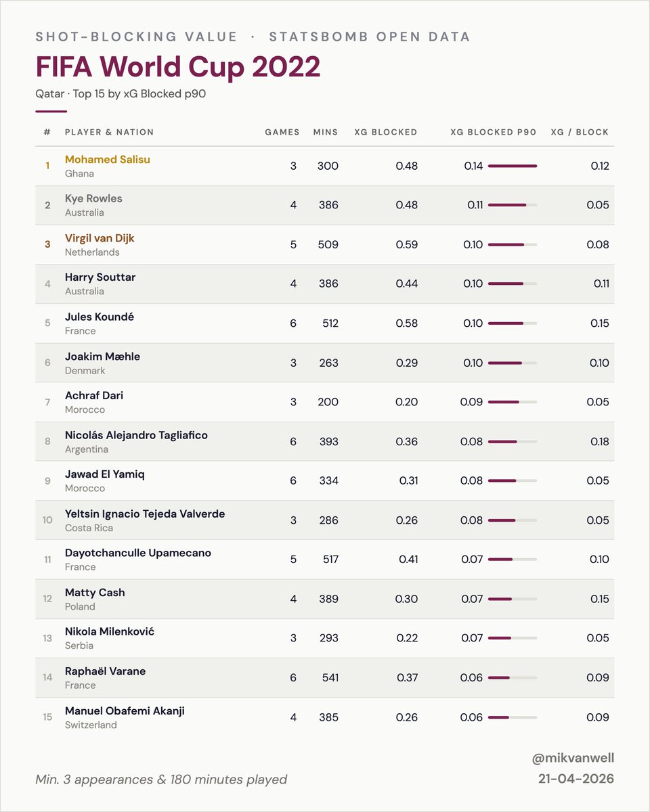Click the minimum appearances footnote
The image size is (650, 812).
161,780
